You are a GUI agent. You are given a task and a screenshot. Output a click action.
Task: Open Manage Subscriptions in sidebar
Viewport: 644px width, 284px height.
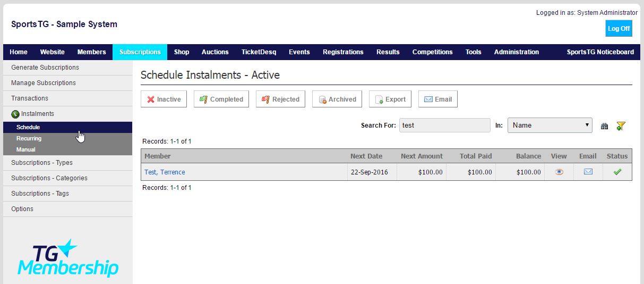pyautogui.click(x=67, y=83)
